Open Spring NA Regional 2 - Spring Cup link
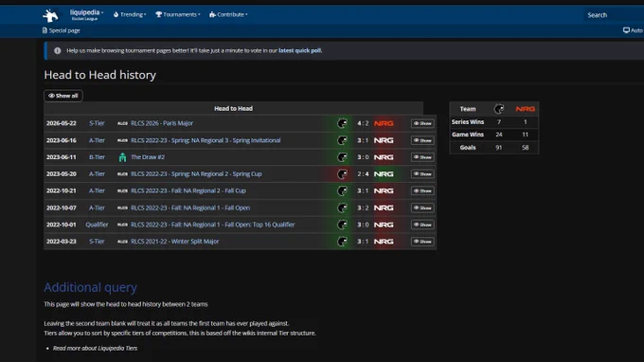 click(x=196, y=173)
